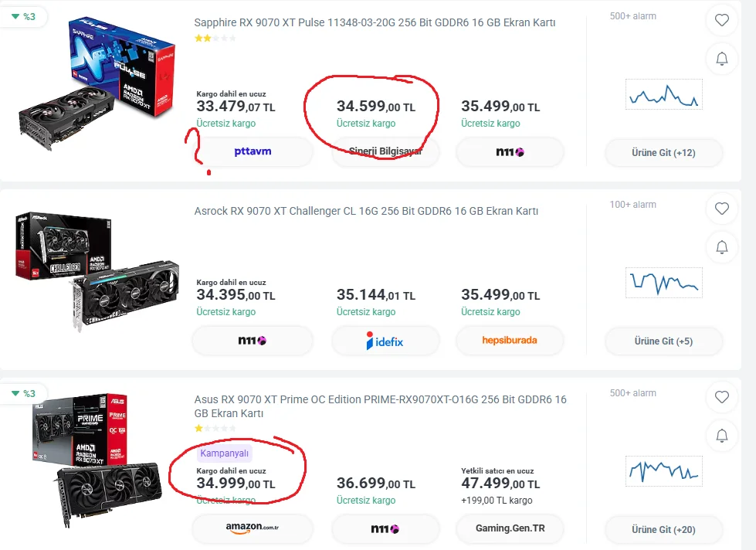Open Gaming.Gen.TR seller offer
Image resolution: width=756 pixels, height=550 pixels.
(x=510, y=528)
